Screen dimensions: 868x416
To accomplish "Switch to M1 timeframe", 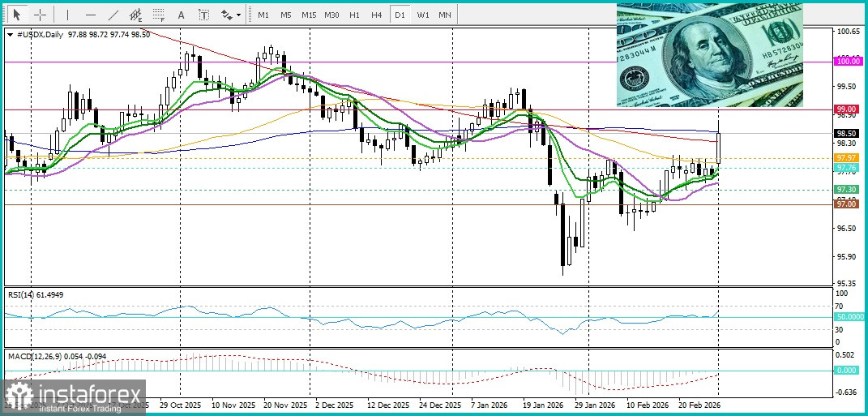I will [263, 15].
